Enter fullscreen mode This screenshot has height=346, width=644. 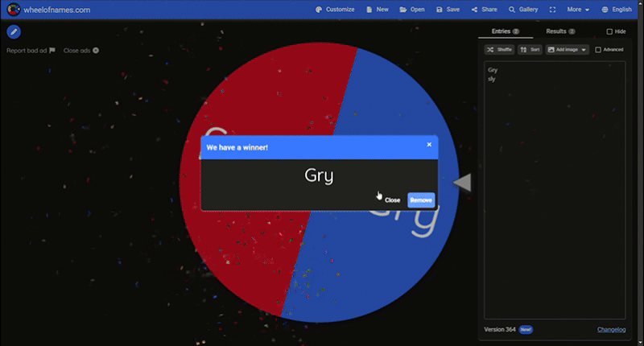[x=552, y=10]
